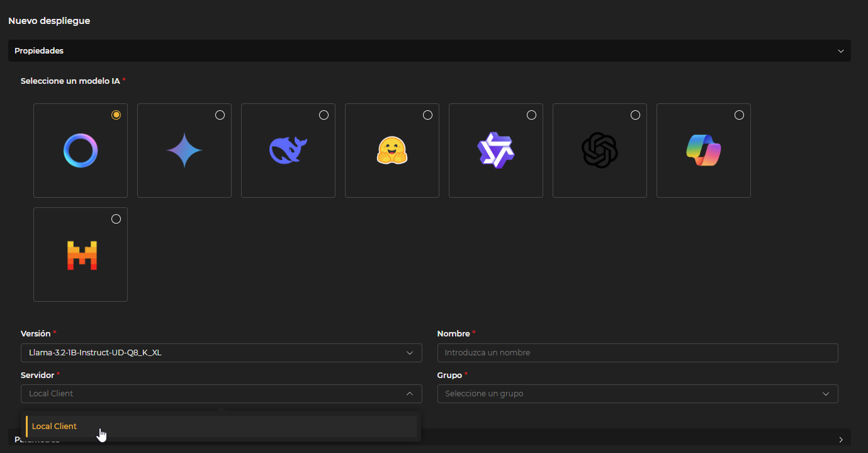Select the Hugging Face emoji model icon
Screen dimensions: 868x453
392,151
